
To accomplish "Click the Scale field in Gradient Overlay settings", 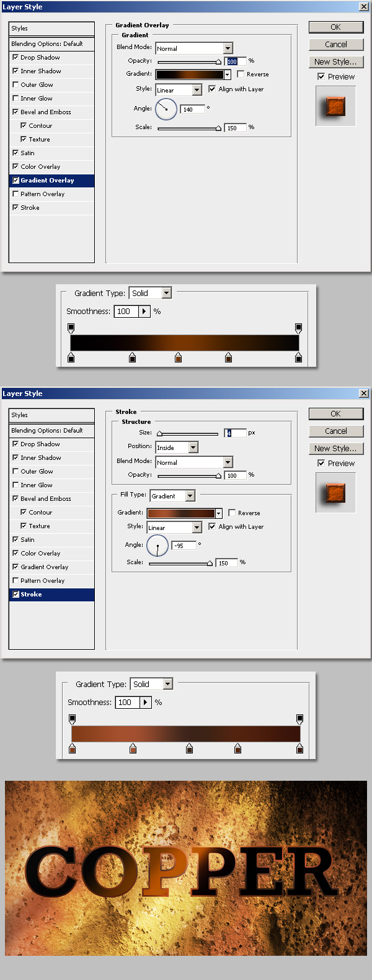I will point(236,128).
